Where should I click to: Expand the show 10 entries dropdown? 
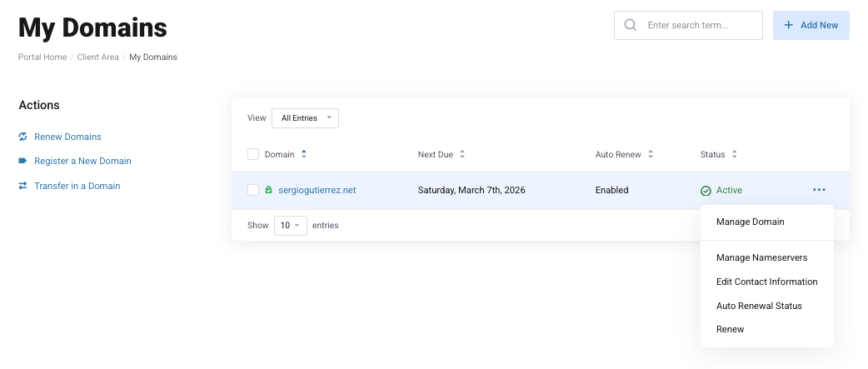(x=291, y=225)
